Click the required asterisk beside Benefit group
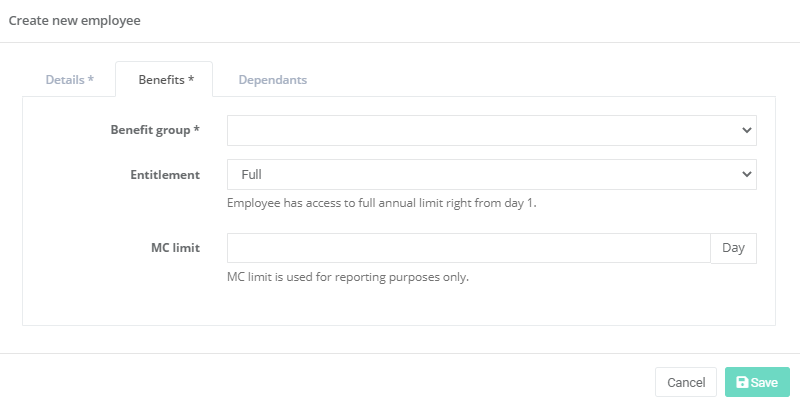This screenshot has width=800, height=408. 197,131
